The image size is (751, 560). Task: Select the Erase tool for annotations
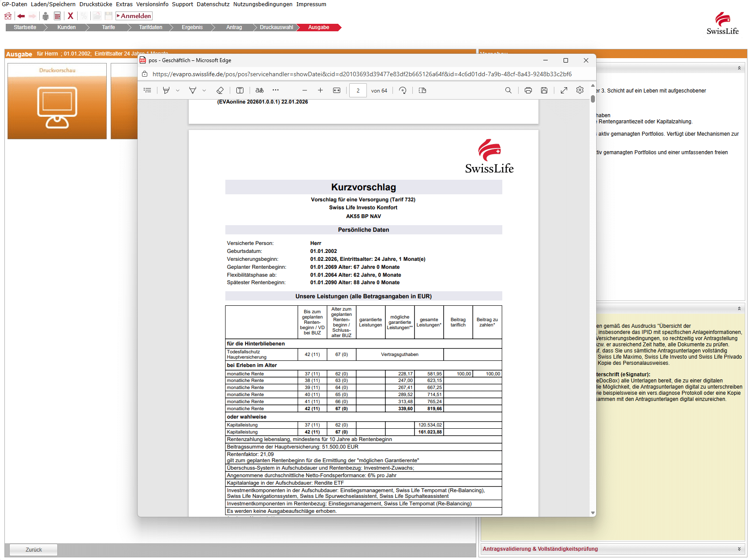pyautogui.click(x=220, y=90)
